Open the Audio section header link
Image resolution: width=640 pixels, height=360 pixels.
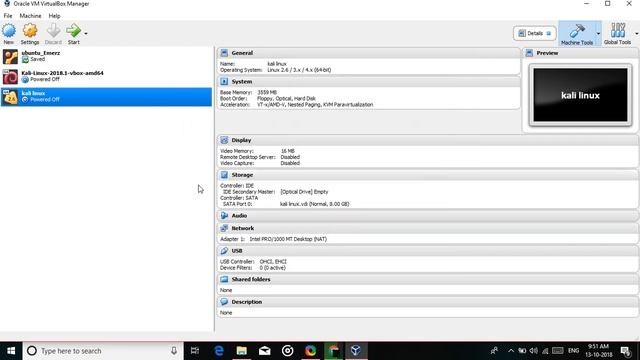coord(239,216)
